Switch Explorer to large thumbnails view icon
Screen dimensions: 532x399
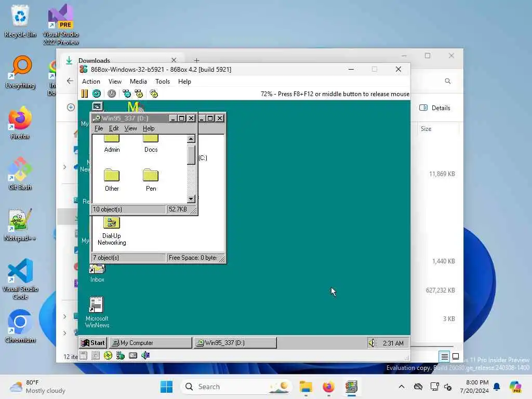coord(456,356)
